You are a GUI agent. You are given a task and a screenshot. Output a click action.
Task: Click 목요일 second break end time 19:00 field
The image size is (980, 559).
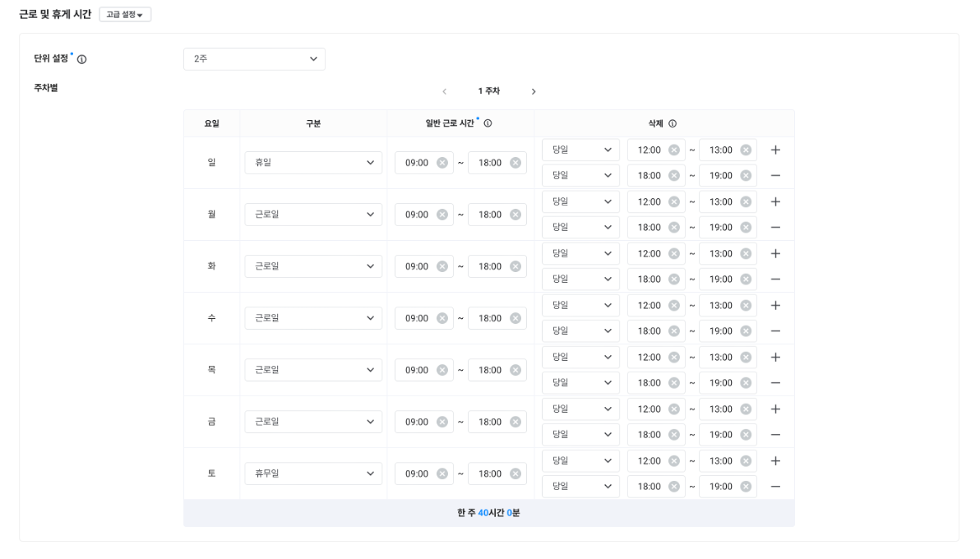pos(720,383)
